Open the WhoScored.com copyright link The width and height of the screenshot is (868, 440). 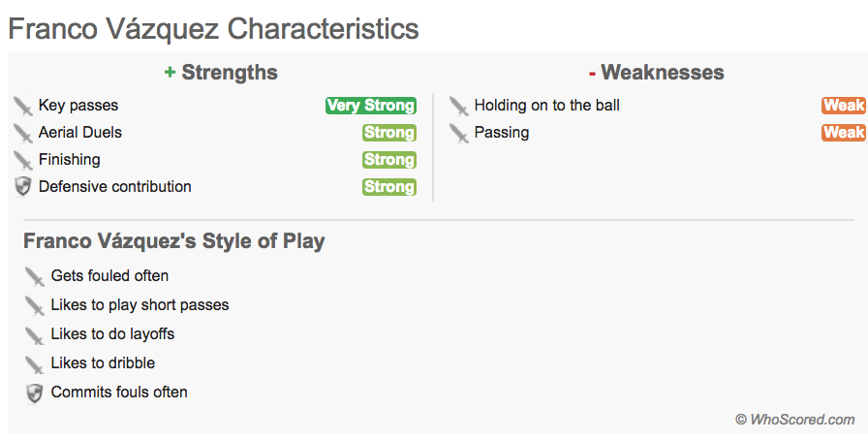[795, 420]
